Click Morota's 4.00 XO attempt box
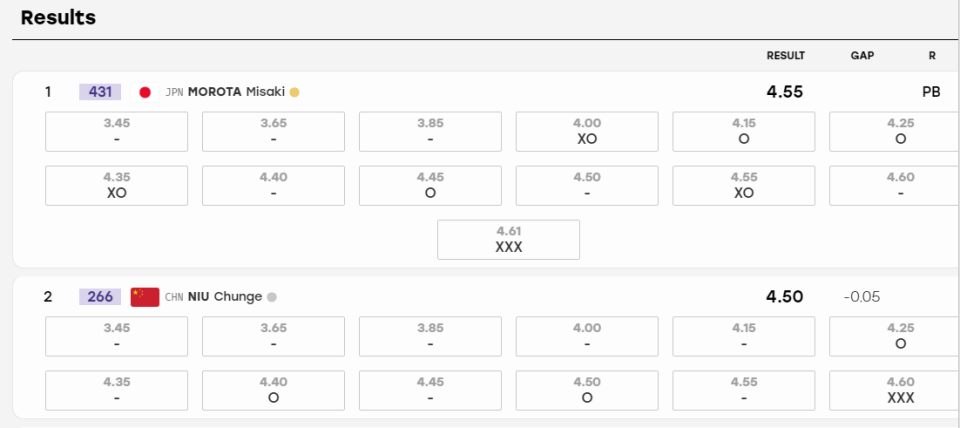The image size is (960, 428). [587, 132]
